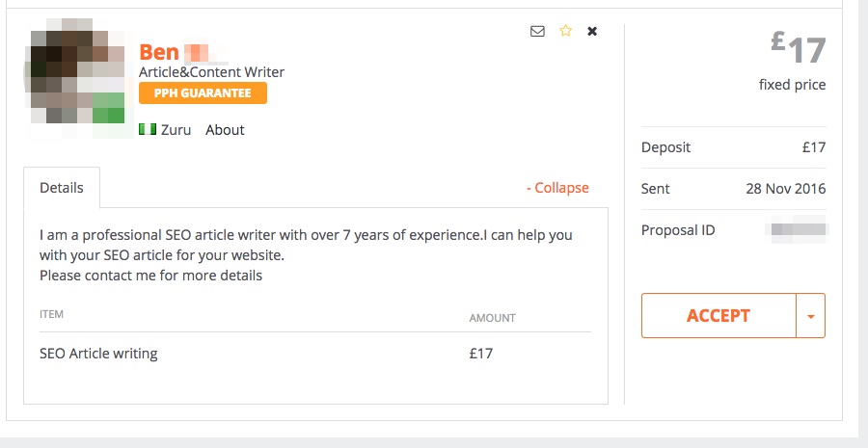Switch to the Details tab

point(62,188)
